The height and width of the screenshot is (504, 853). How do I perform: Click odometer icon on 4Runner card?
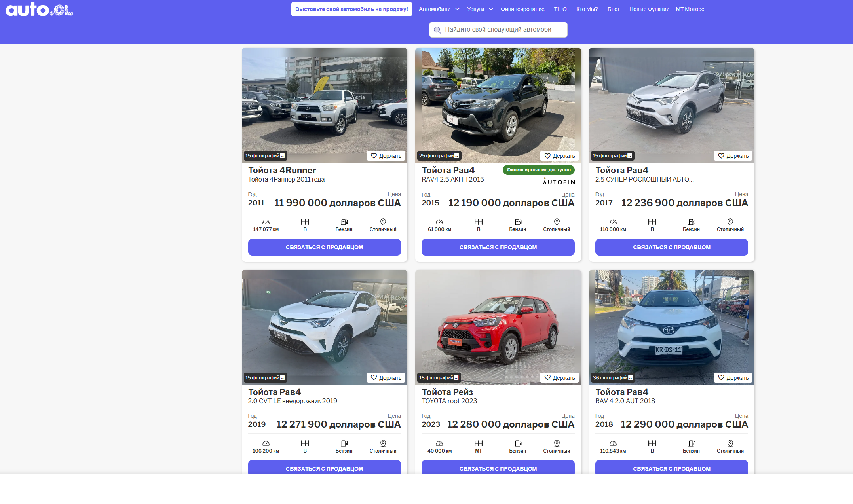266,222
